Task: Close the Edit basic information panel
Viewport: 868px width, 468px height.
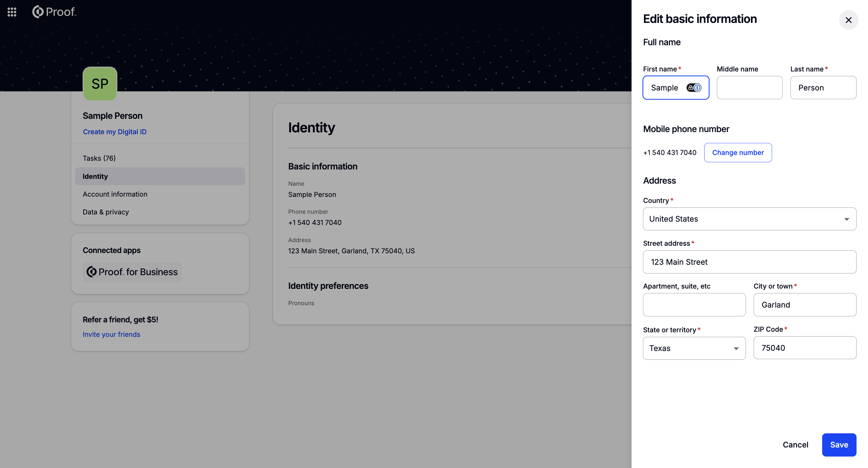Action: click(x=848, y=20)
